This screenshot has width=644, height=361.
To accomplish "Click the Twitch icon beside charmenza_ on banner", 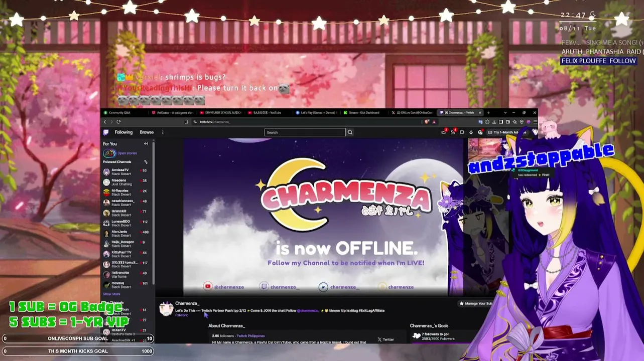I will pyautogui.click(x=264, y=287).
